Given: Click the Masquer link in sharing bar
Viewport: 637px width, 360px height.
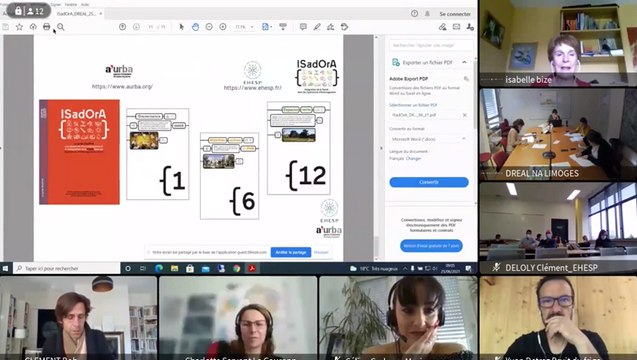Looking at the screenshot, I should coord(321,252).
